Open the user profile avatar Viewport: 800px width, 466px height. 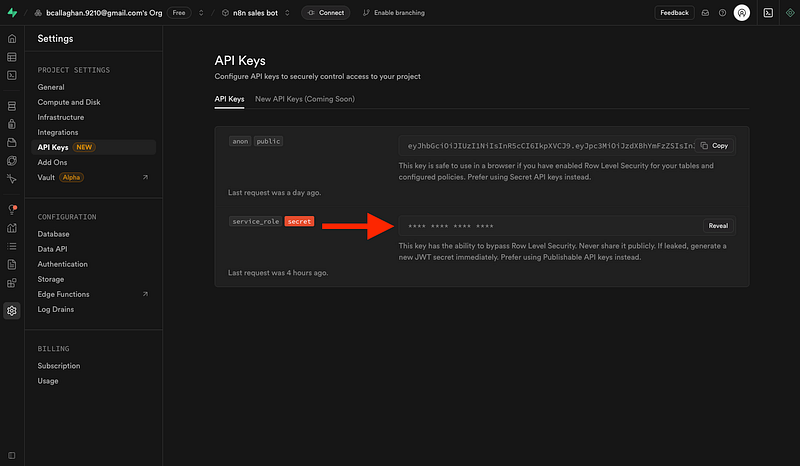pos(741,13)
